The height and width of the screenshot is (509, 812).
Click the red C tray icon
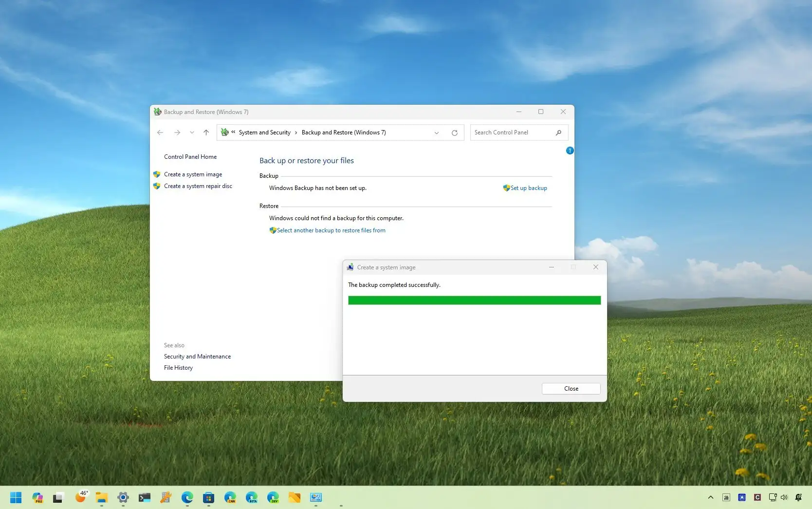(x=757, y=497)
